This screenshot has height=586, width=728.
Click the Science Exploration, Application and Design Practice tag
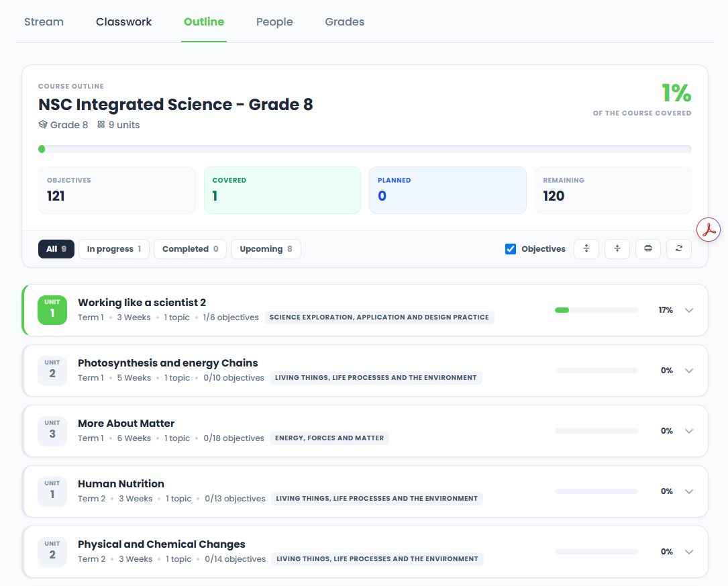point(379,317)
